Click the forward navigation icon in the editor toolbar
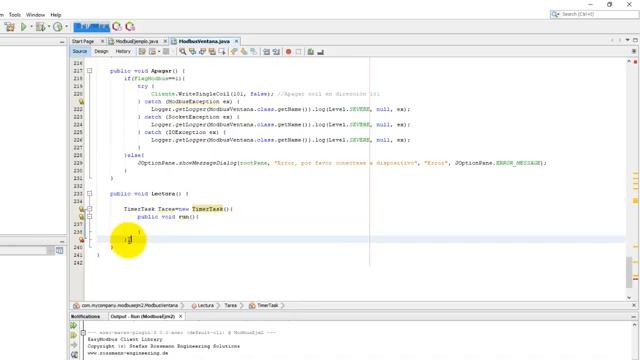Screen dimensions: 640x360 pos(166,52)
